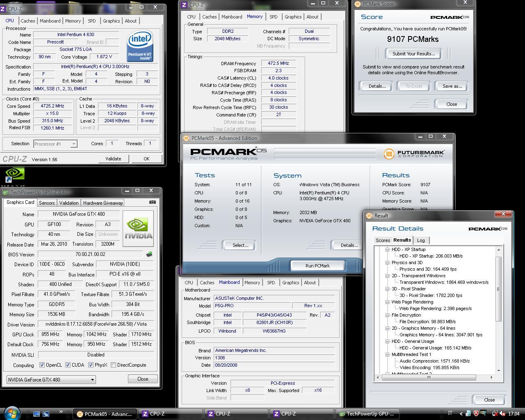Screen dimensions: 525x420
Task: Open SPD tab in bottom CPU-Z window
Action: tap(271, 283)
